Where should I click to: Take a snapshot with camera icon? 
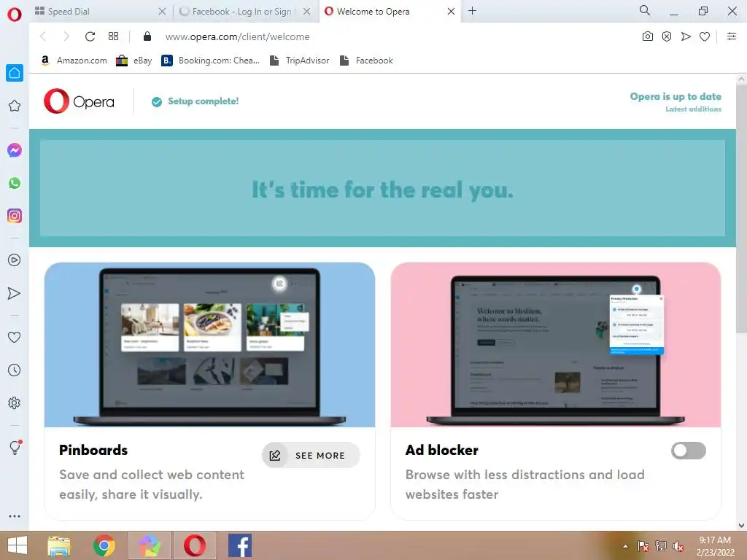[648, 36]
